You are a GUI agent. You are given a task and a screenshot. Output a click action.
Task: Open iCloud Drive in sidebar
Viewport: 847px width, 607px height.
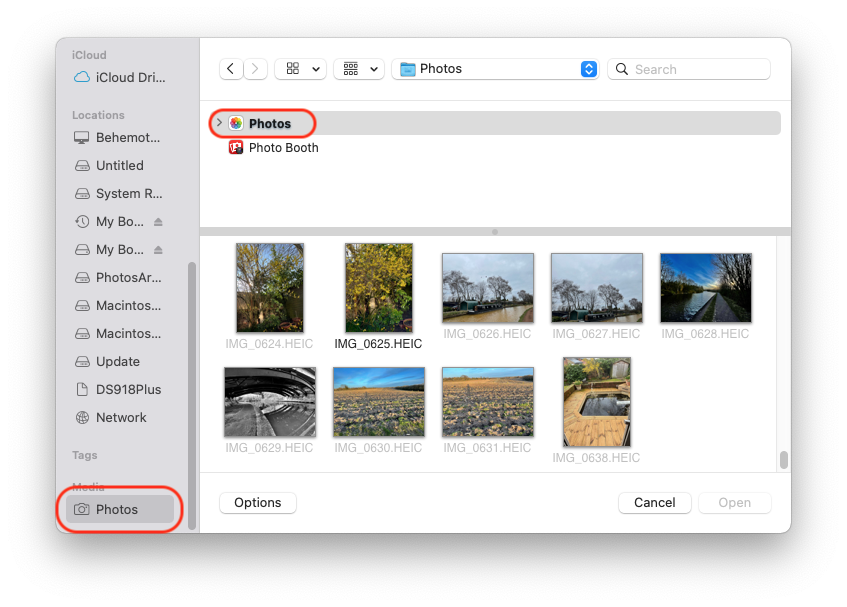tap(119, 77)
